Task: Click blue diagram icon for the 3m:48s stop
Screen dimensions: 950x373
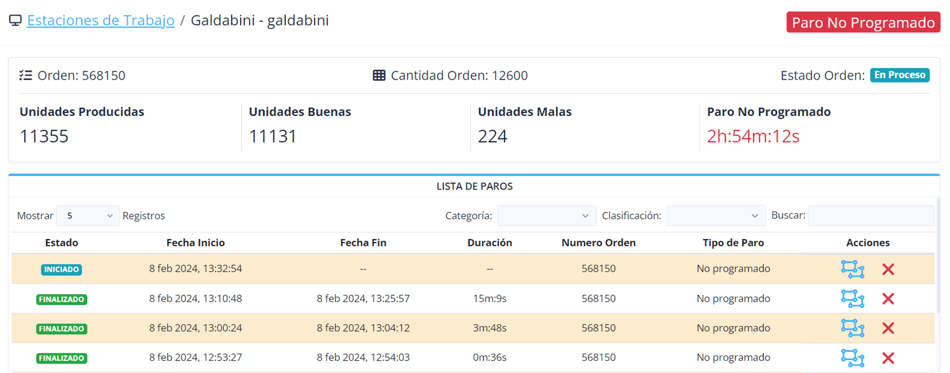Action: 852,328
